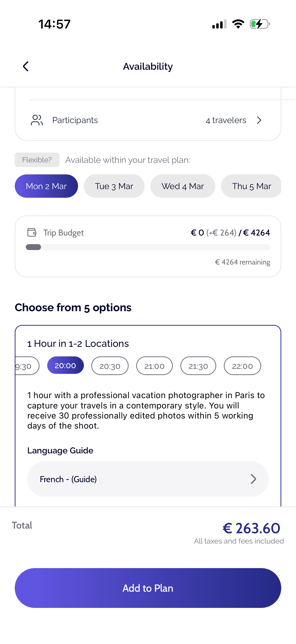This screenshot has height=644, width=296.
Task: Select the 20:30 time slot
Action: pyautogui.click(x=110, y=366)
